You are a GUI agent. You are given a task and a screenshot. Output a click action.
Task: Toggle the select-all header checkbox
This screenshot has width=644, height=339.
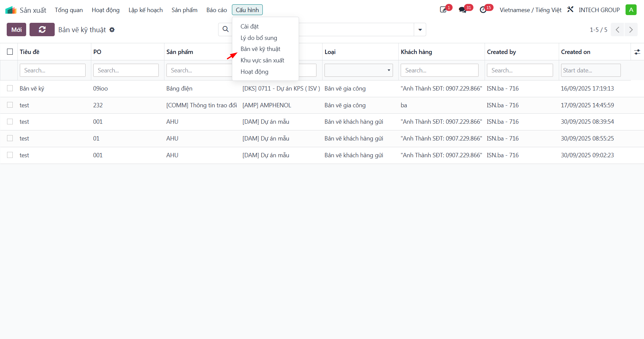[x=10, y=52]
